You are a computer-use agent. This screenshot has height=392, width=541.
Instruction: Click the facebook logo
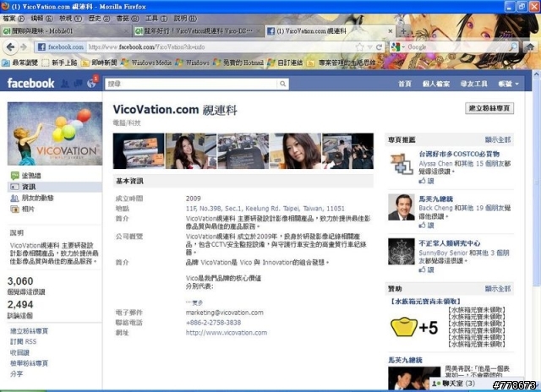pyautogui.click(x=30, y=84)
